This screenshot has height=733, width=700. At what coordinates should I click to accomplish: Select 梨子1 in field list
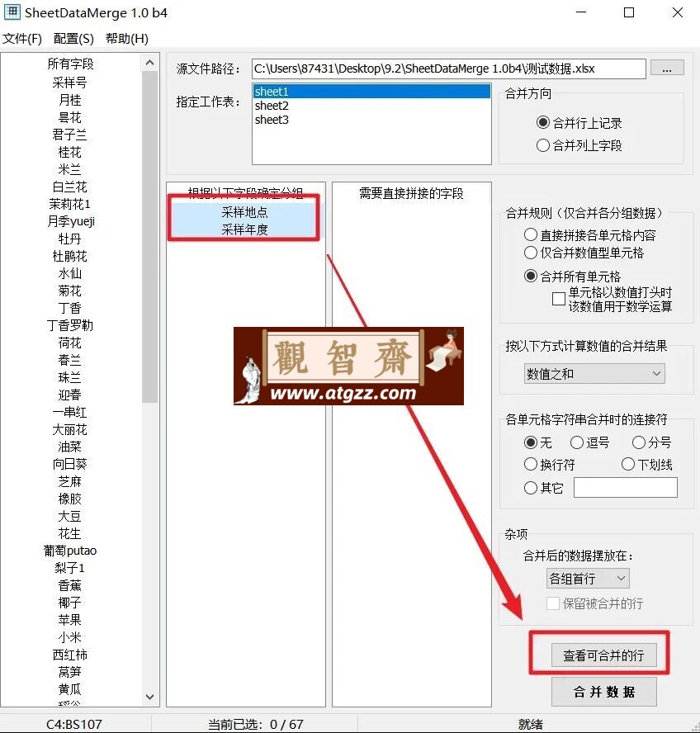pos(70,568)
